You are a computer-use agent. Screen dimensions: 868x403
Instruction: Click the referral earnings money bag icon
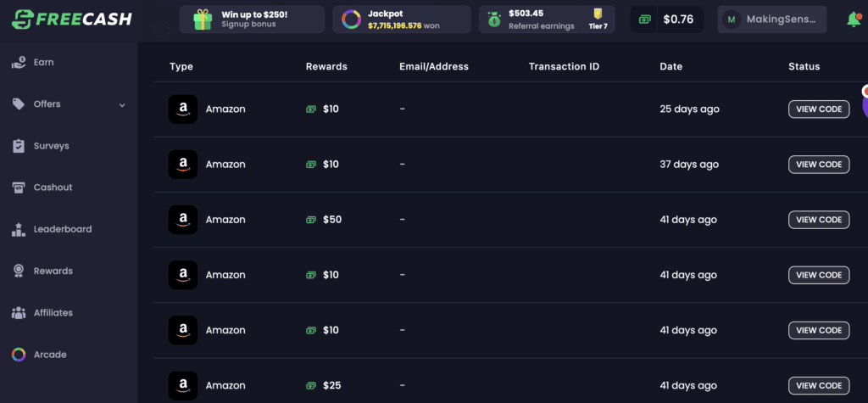pos(494,20)
